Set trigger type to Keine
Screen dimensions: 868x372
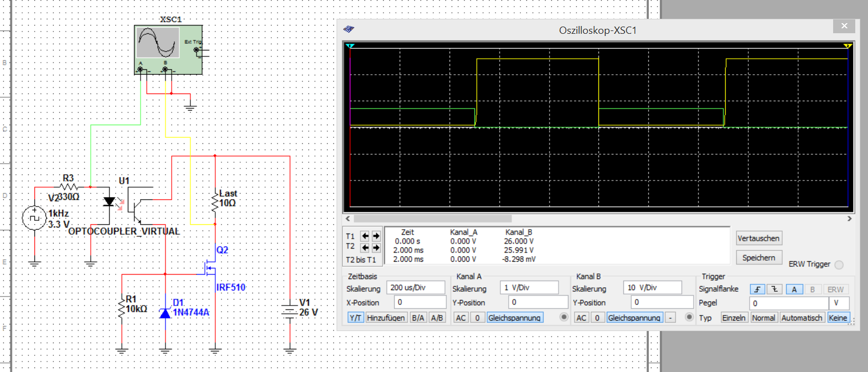click(838, 318)
